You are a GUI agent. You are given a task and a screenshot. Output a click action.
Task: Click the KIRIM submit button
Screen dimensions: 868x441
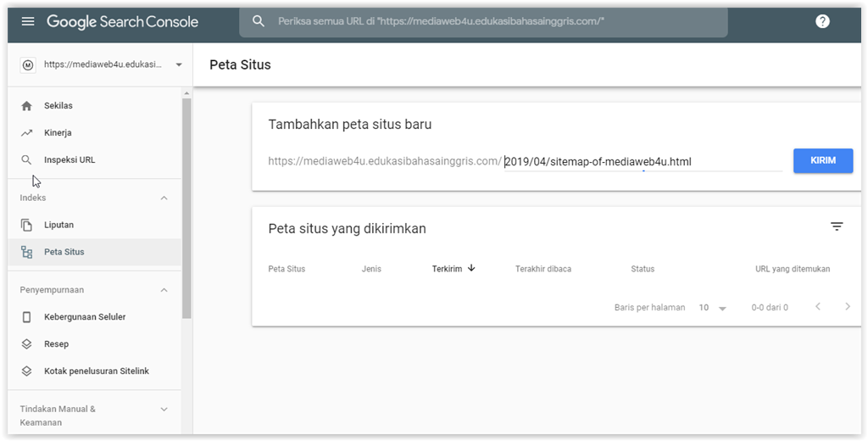(x=822, y=160)
